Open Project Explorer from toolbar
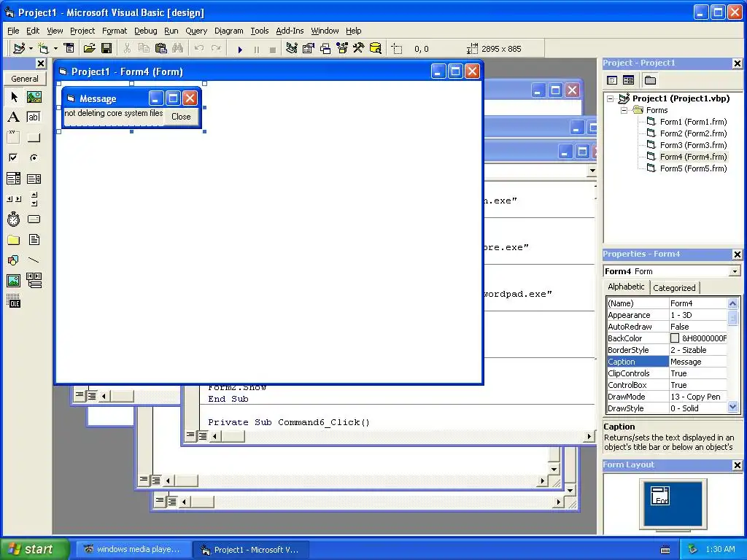The width and height of the screenshot is (747, 560). (292, 49)
